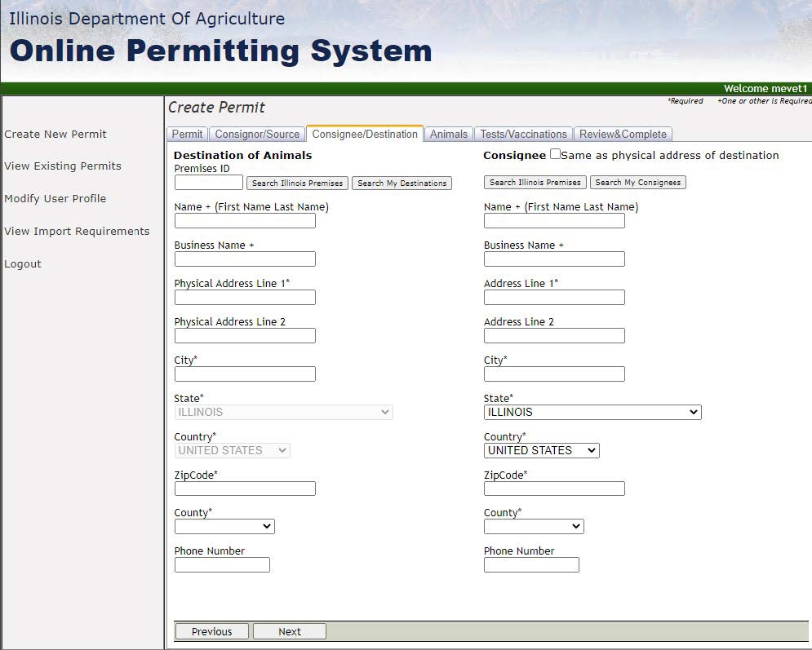Screen dimensions: 812x650
Task: Focus the Consignee Address Line 2 field
Action: (x=554, y=336)
